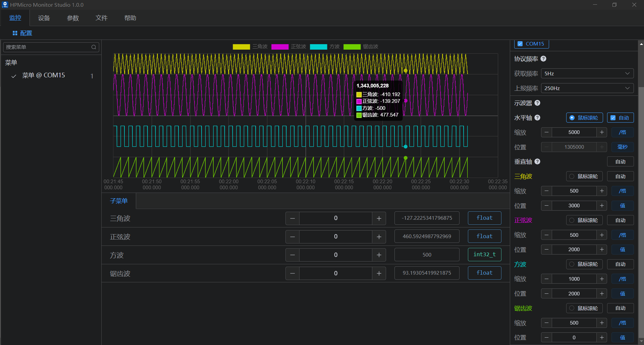Click 三角波 位置 值 button

623,206
